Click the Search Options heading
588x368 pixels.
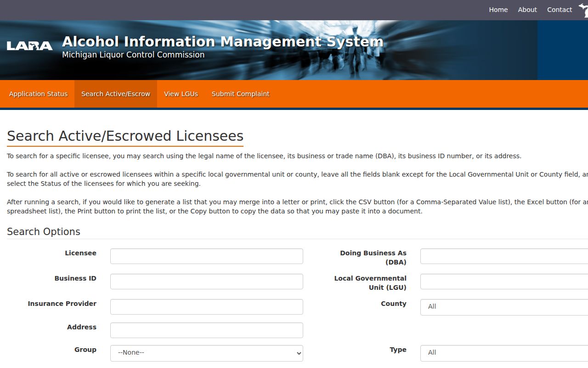[44, 232]
